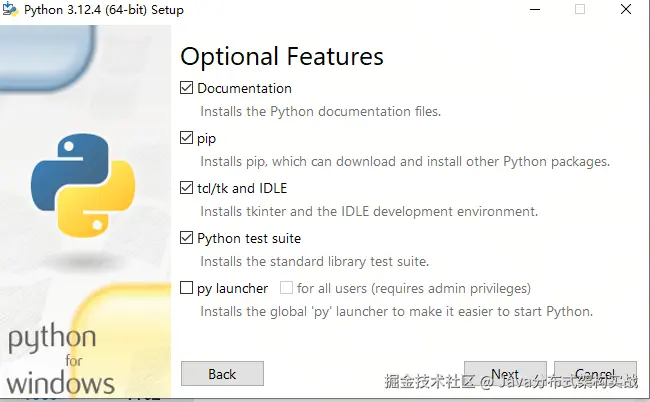
Task: Click the blue and yellow Python logo
Action: [81, 182]
